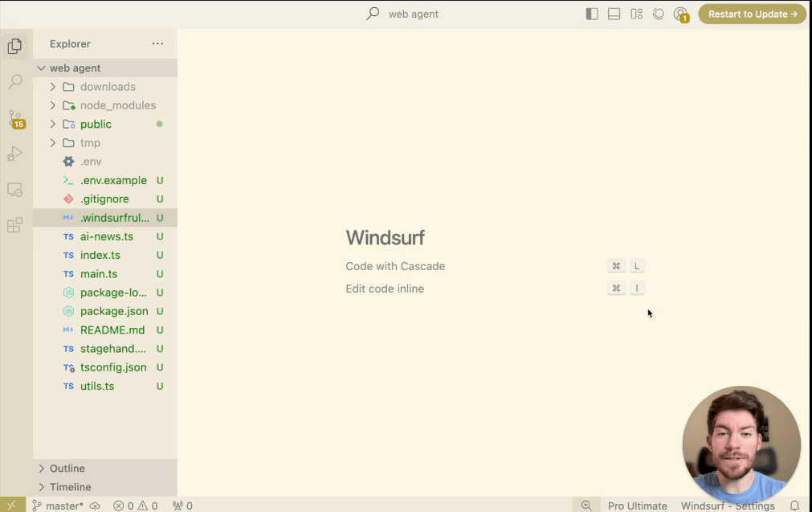Click the public folder's green status dot
This screenshot has width=812, height=512.
(160, 125)
